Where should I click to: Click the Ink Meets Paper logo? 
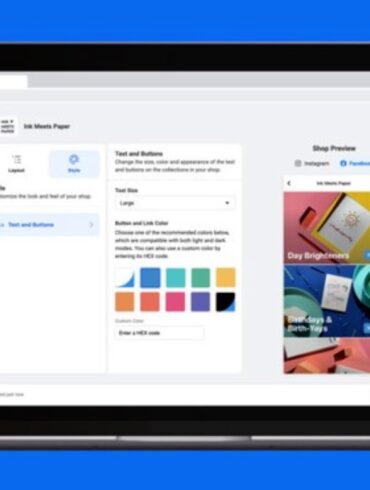pyautogui.click(x=7, y=126)
